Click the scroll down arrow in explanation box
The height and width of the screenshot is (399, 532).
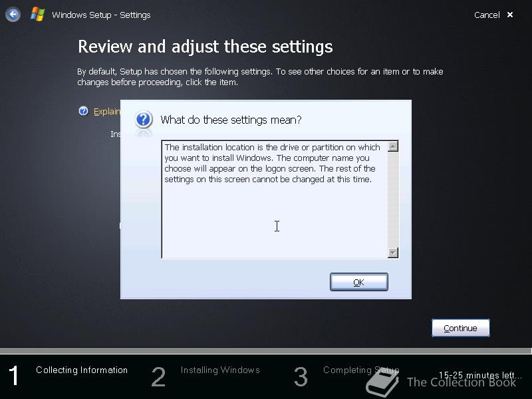(x=393, y=253)
